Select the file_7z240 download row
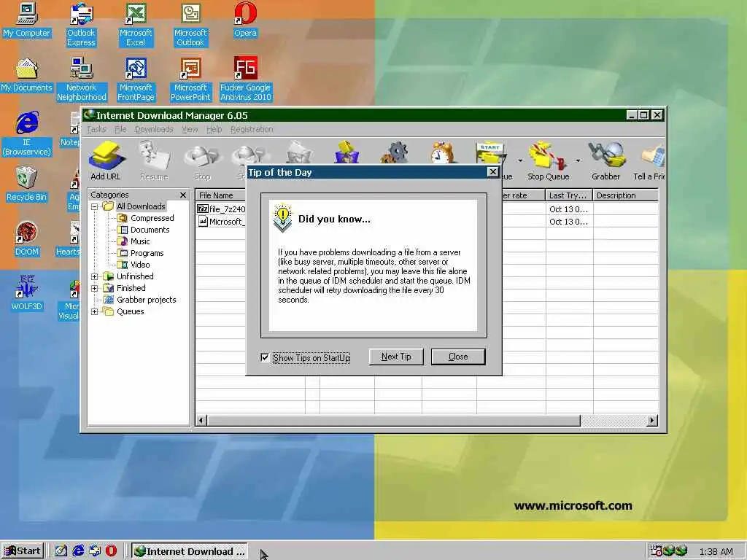Viewport: 747px width, 560px height. pos(222,209)
